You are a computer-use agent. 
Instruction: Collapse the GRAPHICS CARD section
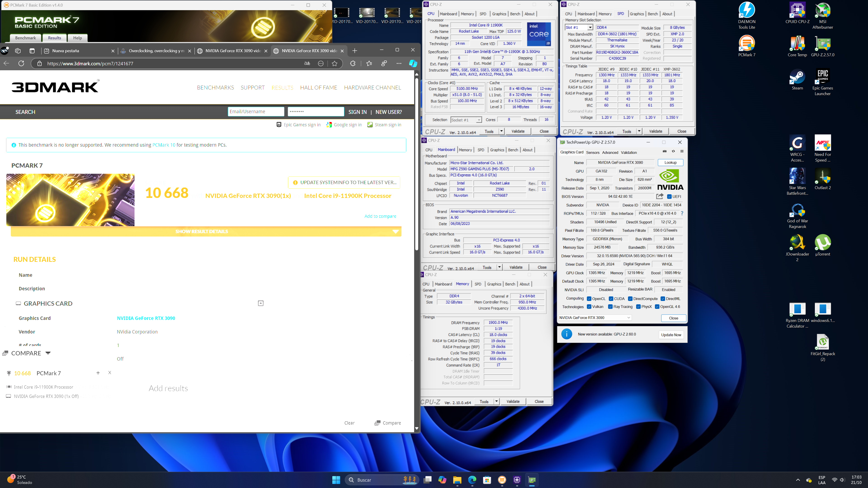click(x=260, y=303)
